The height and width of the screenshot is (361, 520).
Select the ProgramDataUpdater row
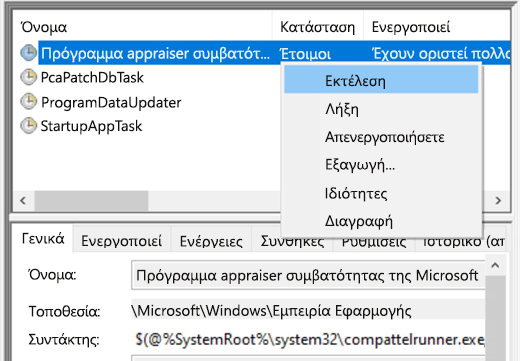point(111,102)
